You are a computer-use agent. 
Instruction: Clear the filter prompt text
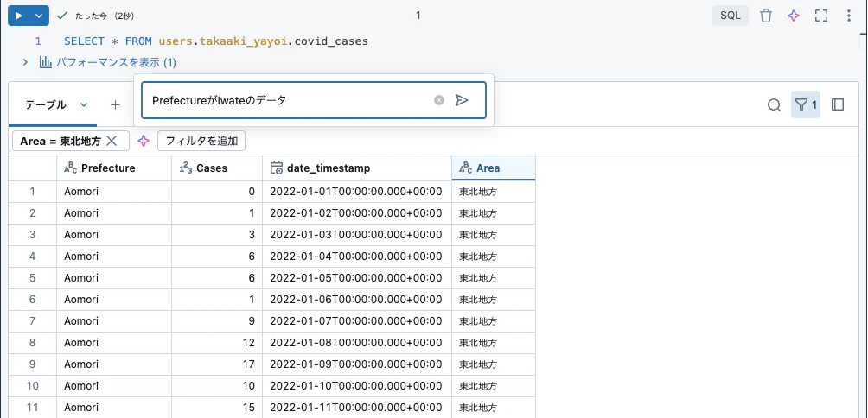click(439, 100)
